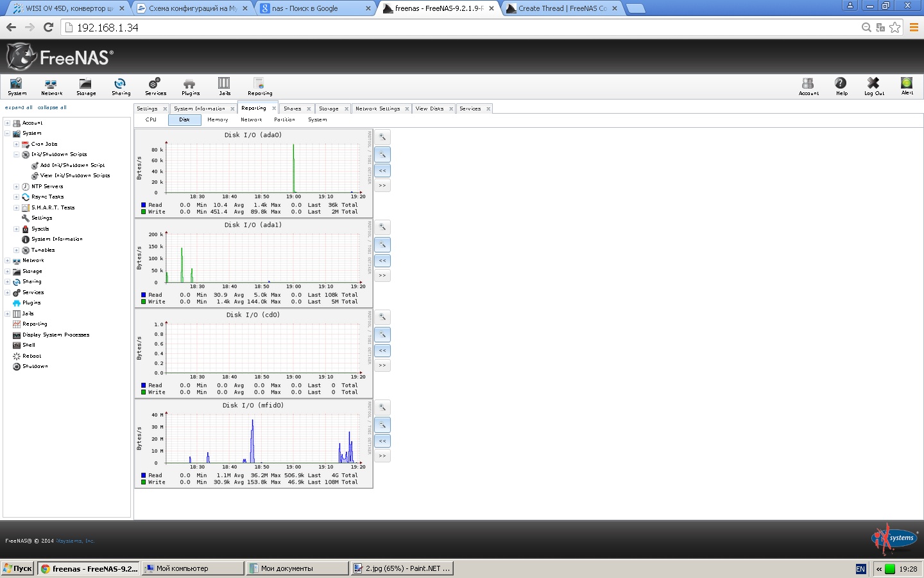This screenshot has width=924, height=578.
Task: Open the Storage toolbar icon
Action: point(86,86)
